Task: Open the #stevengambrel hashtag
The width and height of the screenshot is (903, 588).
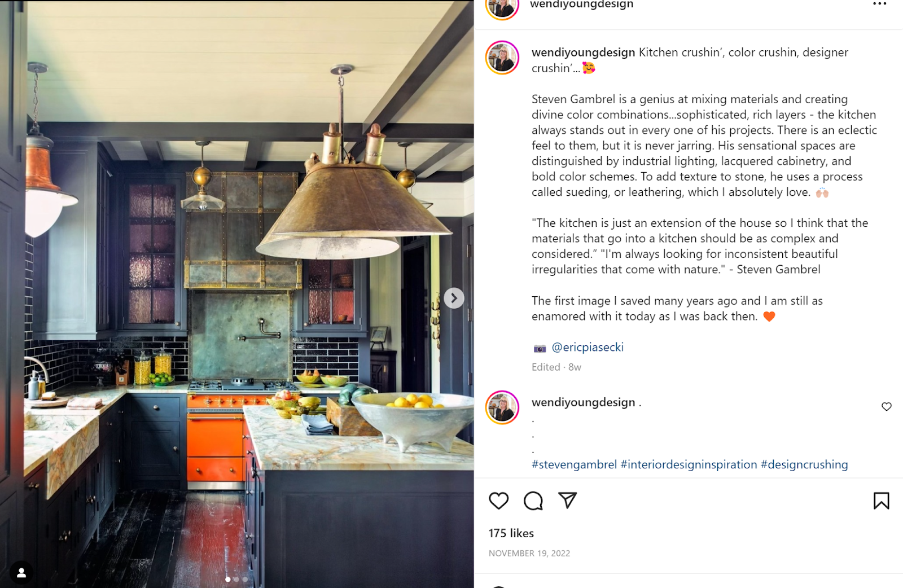Action: coord(574,464)
